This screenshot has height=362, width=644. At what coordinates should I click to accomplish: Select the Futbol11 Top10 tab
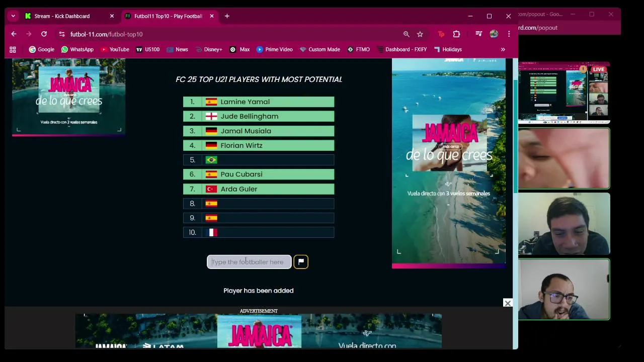click(x=168, y=16)
